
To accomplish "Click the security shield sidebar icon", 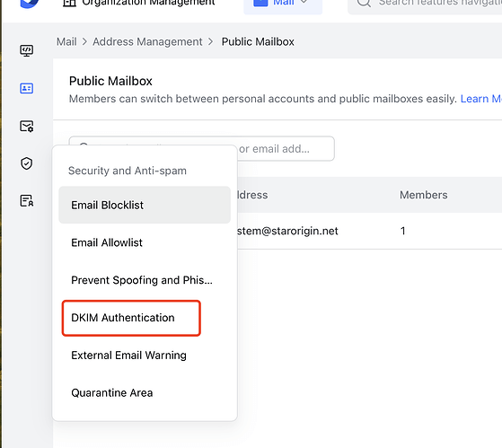I will (x=27, y=163).
